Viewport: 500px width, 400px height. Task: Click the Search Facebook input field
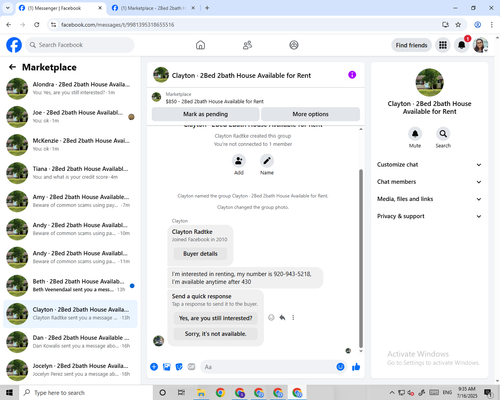pyautogui.click(x=80, y=45)
